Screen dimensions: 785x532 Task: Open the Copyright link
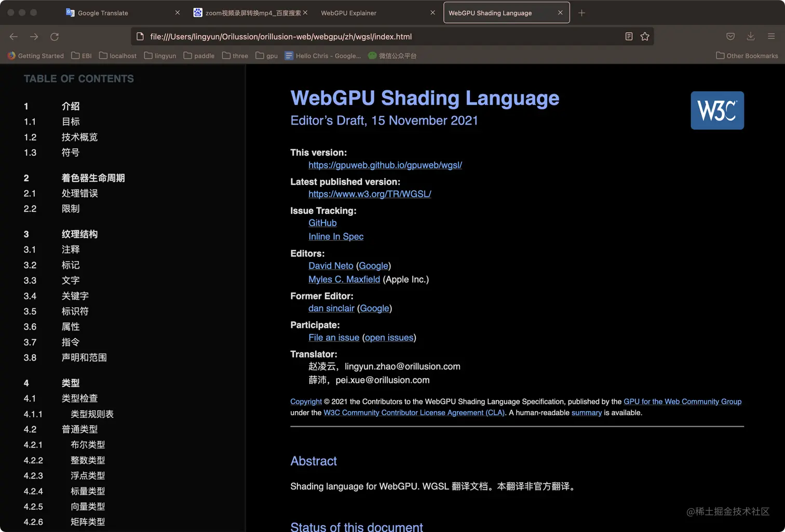coord(306,402)
